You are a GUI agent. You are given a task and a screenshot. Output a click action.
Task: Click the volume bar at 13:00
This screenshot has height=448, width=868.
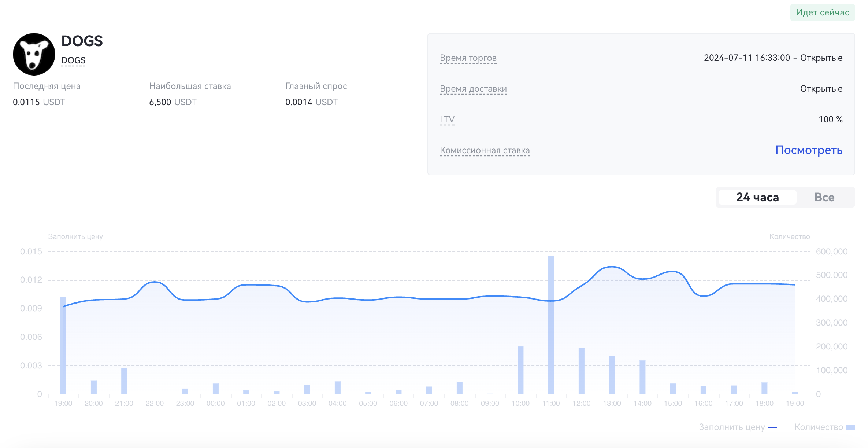[x=612, y=375]
